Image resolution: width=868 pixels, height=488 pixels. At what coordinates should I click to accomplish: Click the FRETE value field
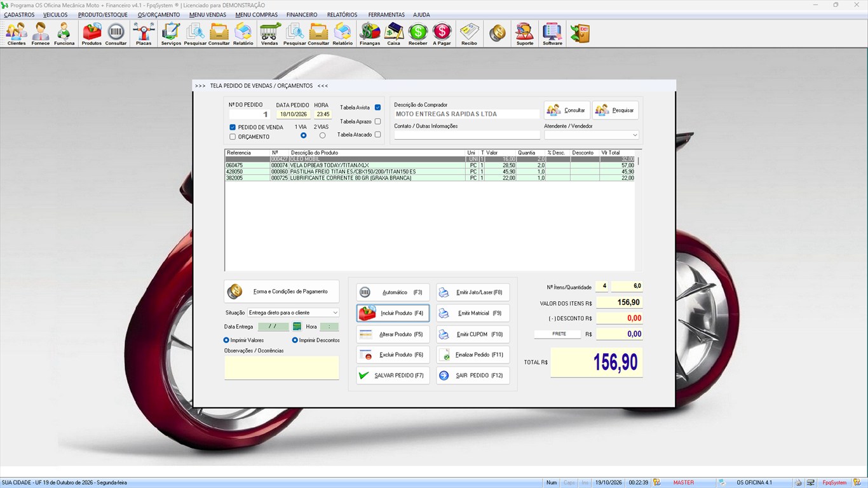[x=619, y=334]
